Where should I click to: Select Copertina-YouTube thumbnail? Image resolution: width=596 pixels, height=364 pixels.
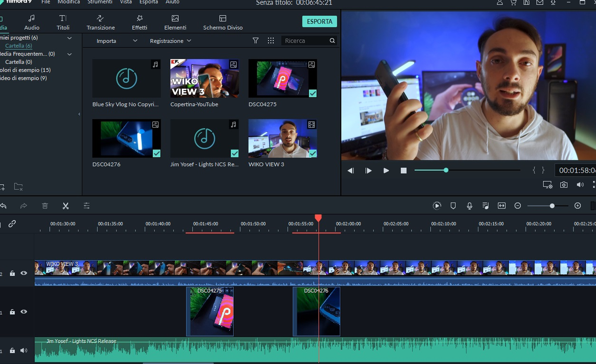(x=205, y=78)
